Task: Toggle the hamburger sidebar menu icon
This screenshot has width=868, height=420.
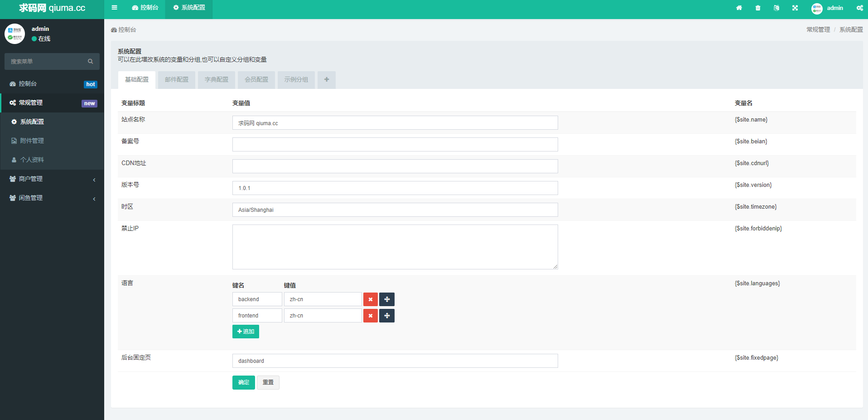Action: [x=114, y=8]
